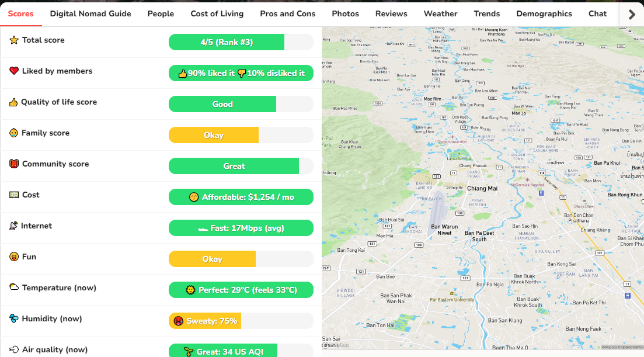The image size is (644, 357).
Task: Switch to the People tab
Action: pos(161,13)
